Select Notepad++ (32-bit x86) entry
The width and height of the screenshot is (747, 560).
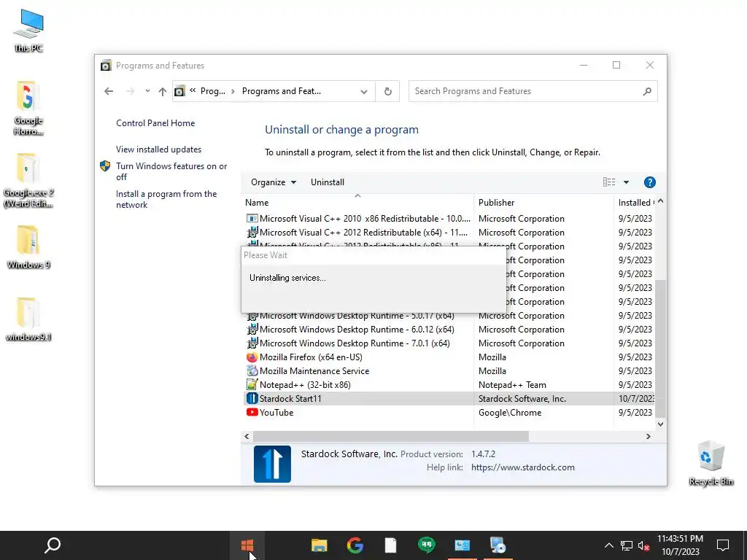click(x=449, y=385)
